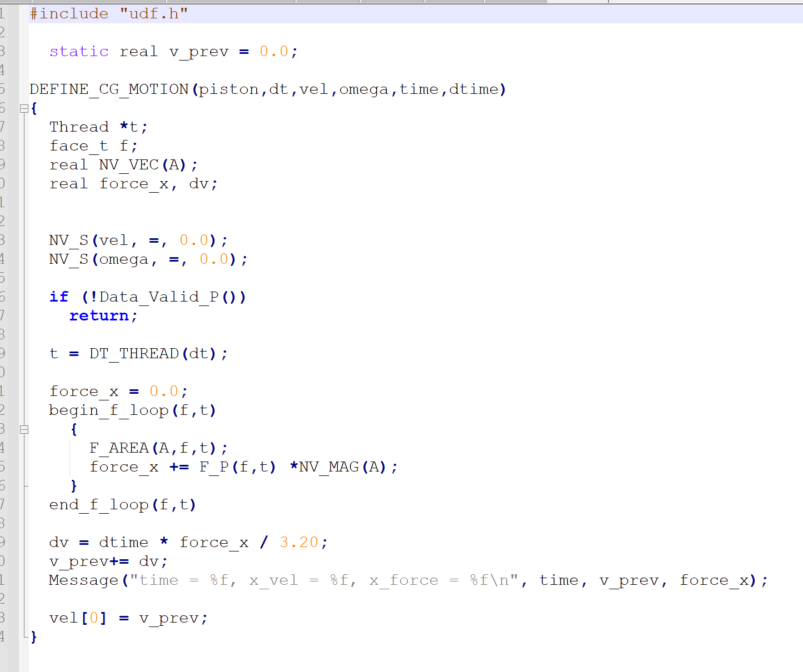Viewport: 803px width, 672px height.
Task: Click the closing brace on the last line
Action: [x=33, y=636]
